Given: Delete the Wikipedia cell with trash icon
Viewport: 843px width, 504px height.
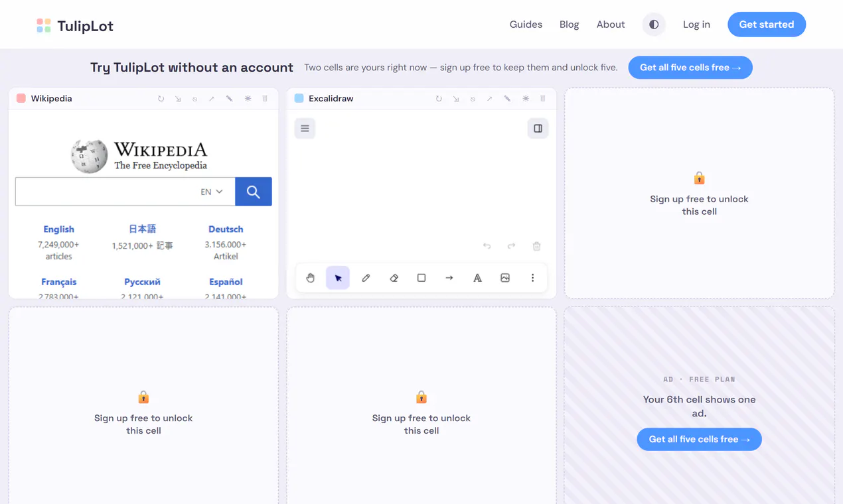Looking at the screenshot, I should pos(265,99).
